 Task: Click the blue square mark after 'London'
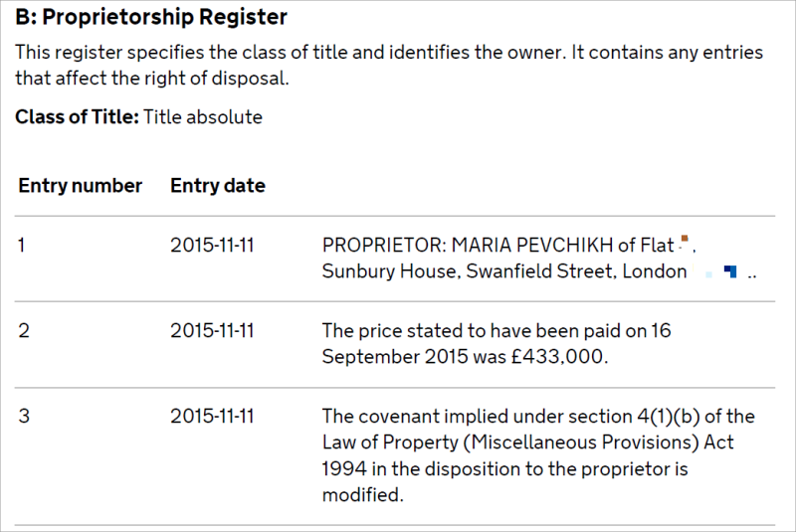[730, 271]
